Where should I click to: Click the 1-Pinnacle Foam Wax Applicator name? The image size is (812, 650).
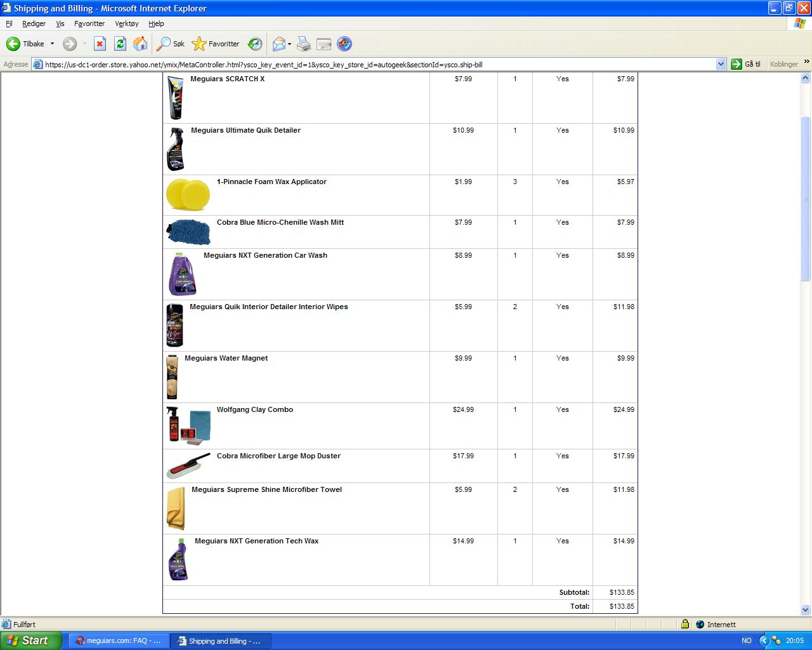click(x=272, y=182)
